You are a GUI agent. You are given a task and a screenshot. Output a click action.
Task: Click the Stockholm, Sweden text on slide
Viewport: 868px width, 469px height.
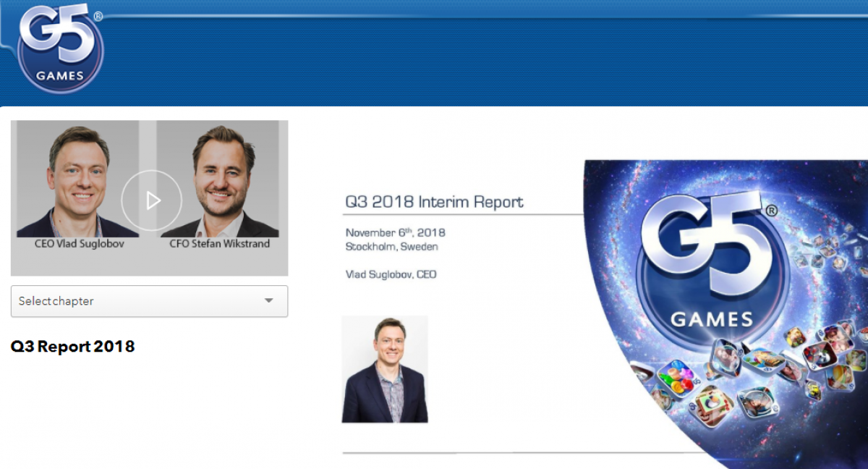pyautogui.click(x=391, y=247)
